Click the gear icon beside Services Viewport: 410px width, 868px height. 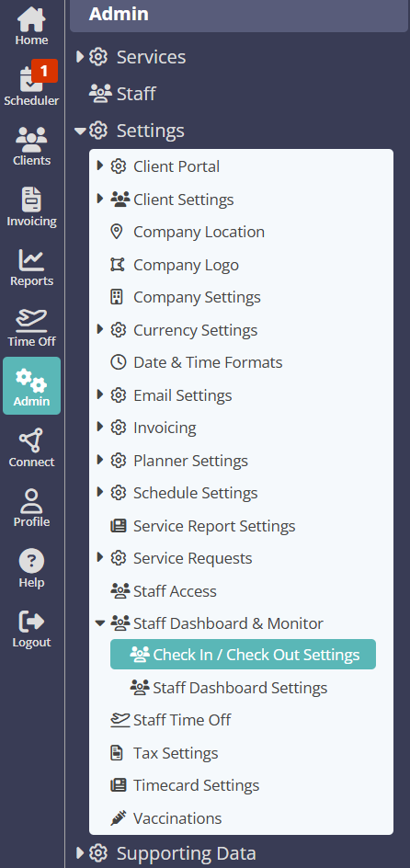98,56
